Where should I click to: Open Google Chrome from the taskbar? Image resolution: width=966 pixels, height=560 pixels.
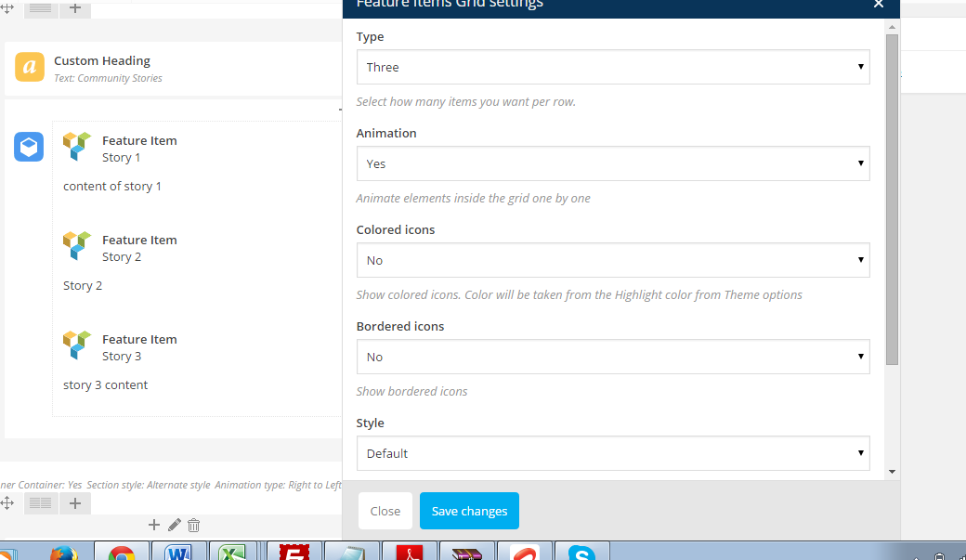click(122, 553)
